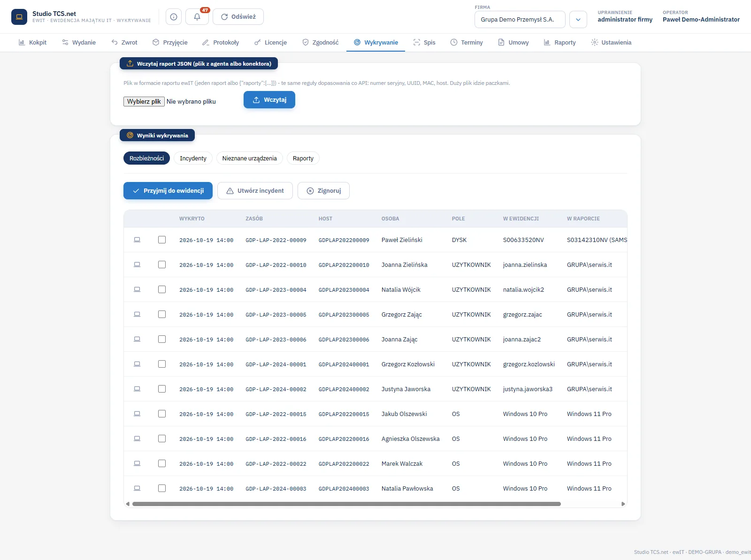Switch to the Raporty results filter
The height and width of the screenshot is (560, 751).
303,158
